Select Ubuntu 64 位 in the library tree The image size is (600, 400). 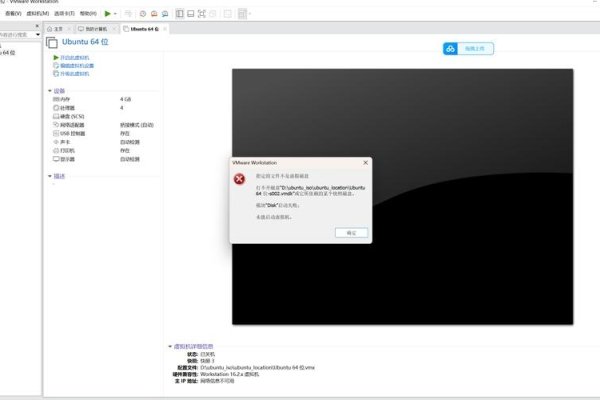(8, 53)
